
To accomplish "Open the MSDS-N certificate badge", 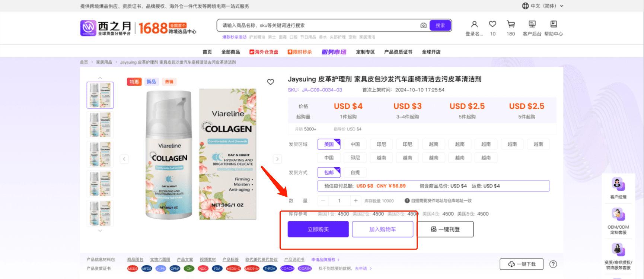I will tap(252, 269).
